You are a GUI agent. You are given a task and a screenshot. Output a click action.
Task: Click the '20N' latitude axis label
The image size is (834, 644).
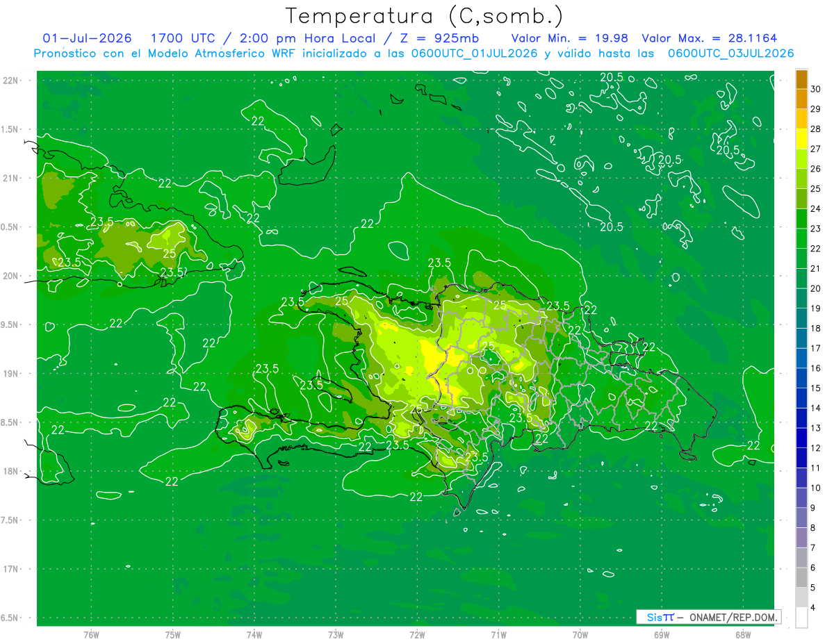[x=10, y=276]
